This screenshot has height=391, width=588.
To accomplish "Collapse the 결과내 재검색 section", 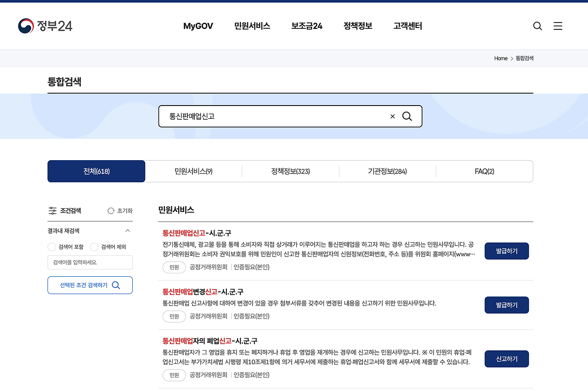I will pos(128,231).
